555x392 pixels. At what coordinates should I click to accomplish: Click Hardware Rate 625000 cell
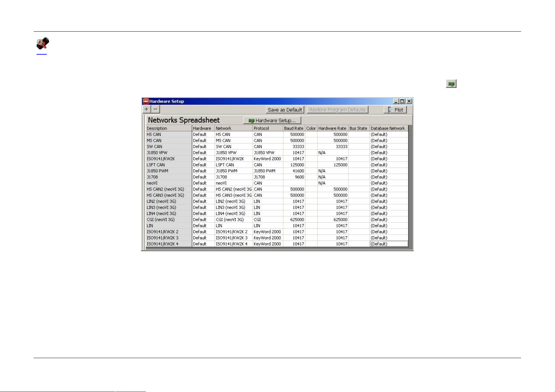pos(333,220)
